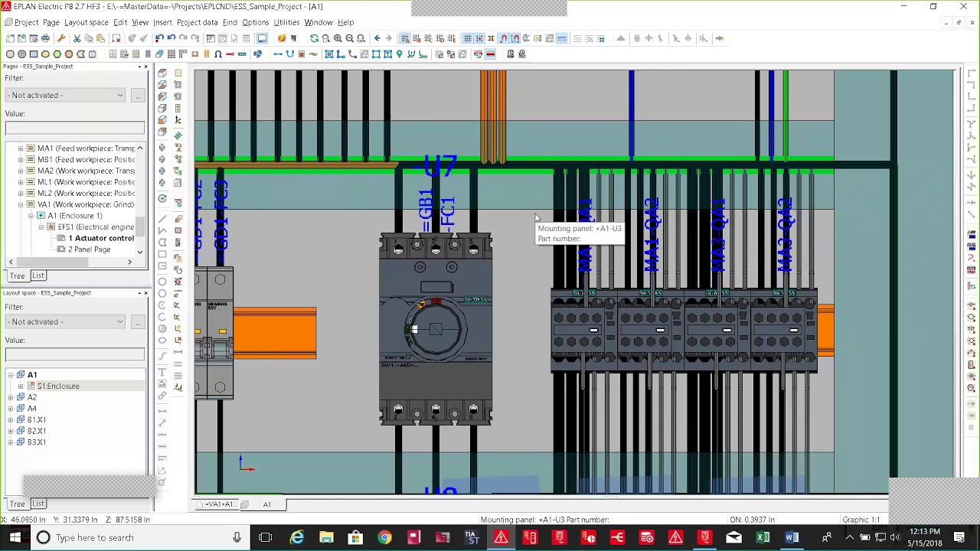Image resolution: width=980 pixels, height=551 pixels.
Task: Select the 1 Actuator control page
Action: point(101,238)
